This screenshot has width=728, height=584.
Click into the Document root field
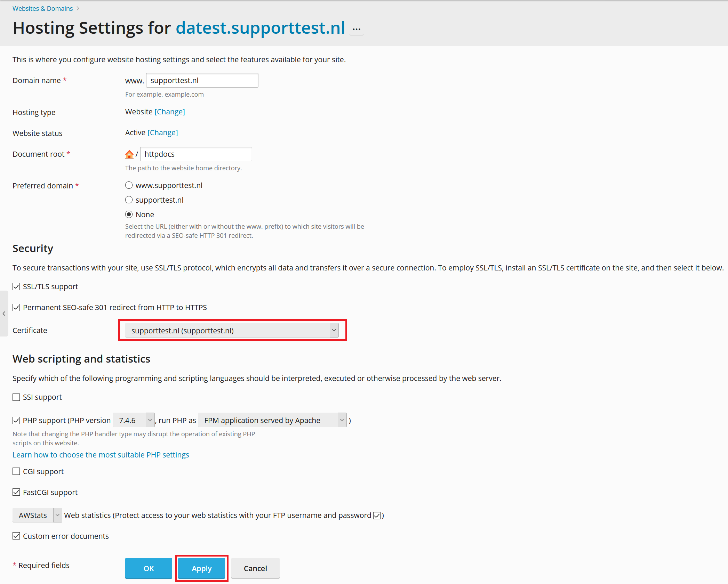pos(196,154)
